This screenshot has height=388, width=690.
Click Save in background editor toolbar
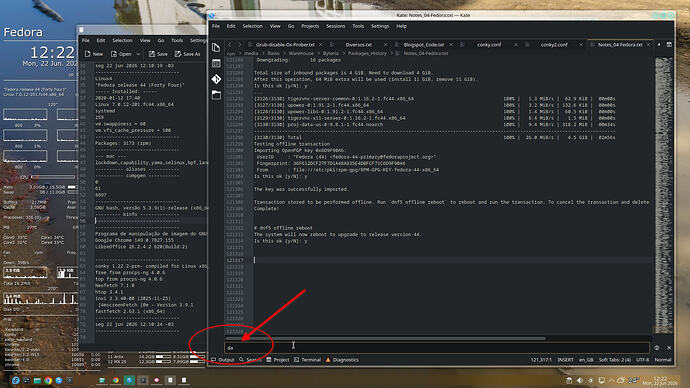click(x=158, y=54)
